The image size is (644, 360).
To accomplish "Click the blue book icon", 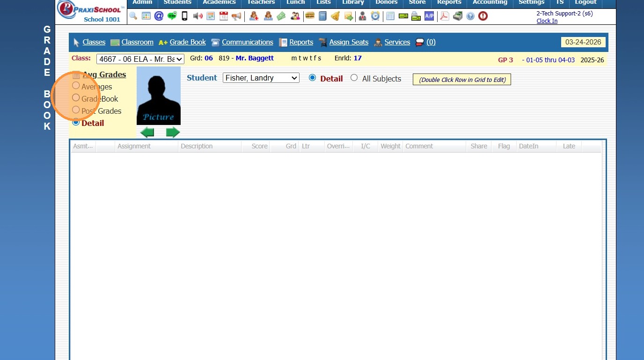I will click(322, 16).
